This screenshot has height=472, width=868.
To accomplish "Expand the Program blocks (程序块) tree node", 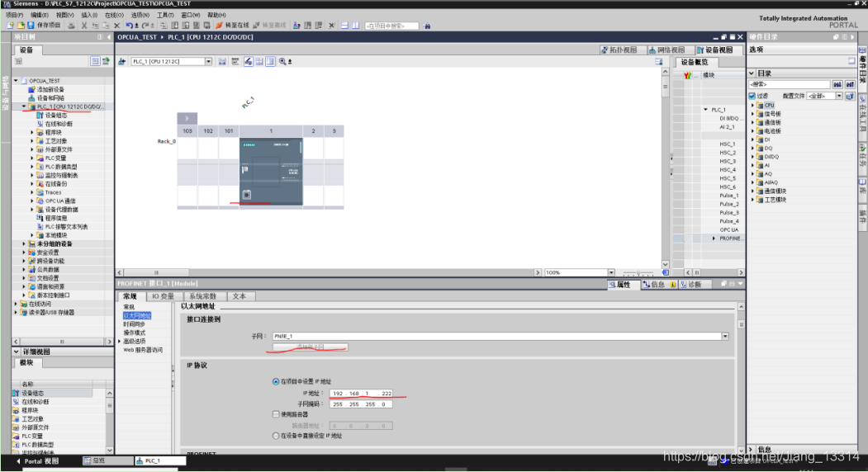I will coord(32,132).
